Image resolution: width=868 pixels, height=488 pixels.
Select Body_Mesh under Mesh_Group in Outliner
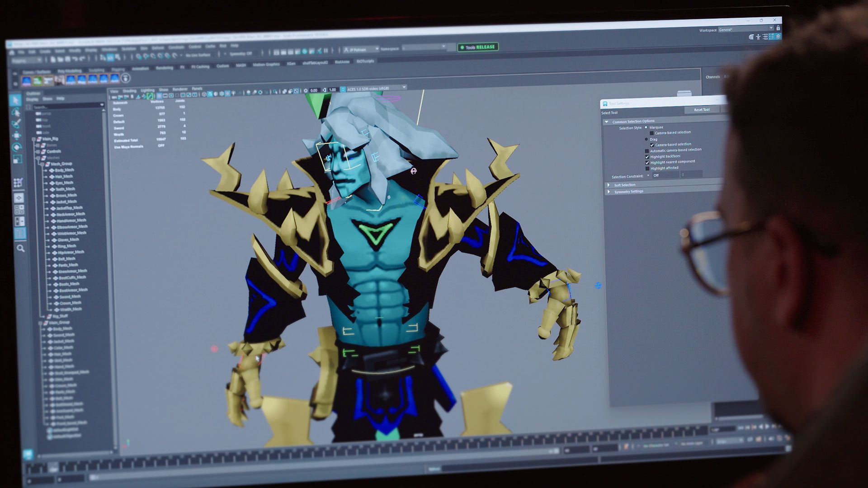coord(64,170)
